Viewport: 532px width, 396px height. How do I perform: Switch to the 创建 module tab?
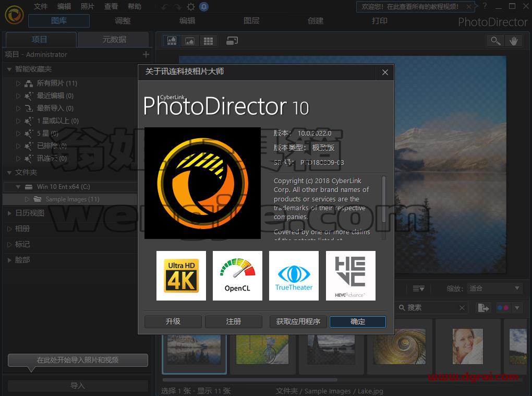click(x=316, y=21)
